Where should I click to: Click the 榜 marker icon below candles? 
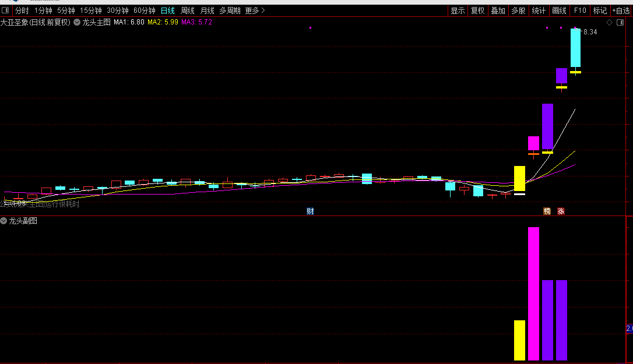click(x=547, y=211)
